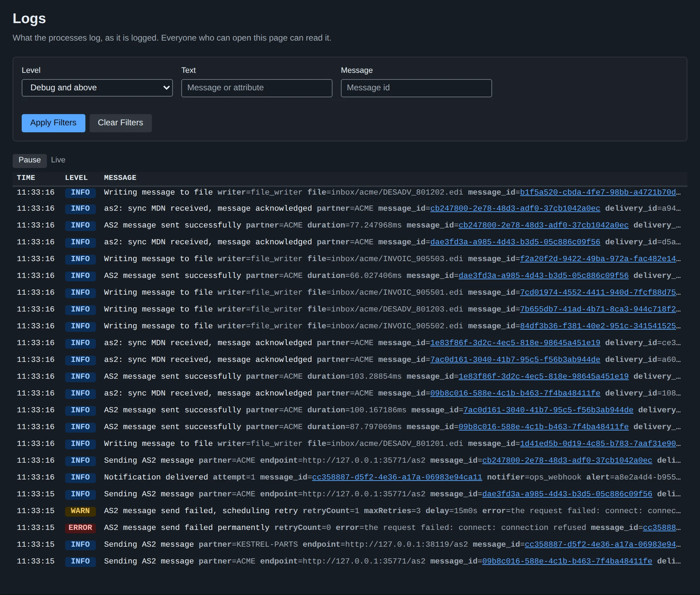This screenshot has height=595, width=700.
Task: Click the Clear Filters button
Action: click(x=120, y=123)
